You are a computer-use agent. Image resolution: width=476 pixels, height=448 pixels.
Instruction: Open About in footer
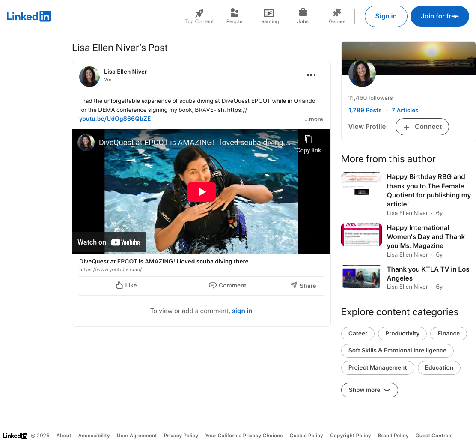pos(64,436)
